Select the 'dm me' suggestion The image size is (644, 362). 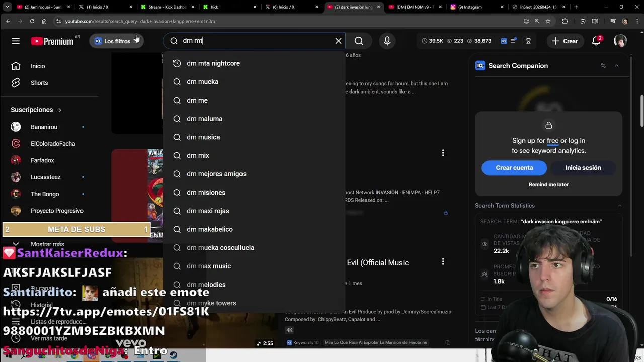[x=254, y=100]
